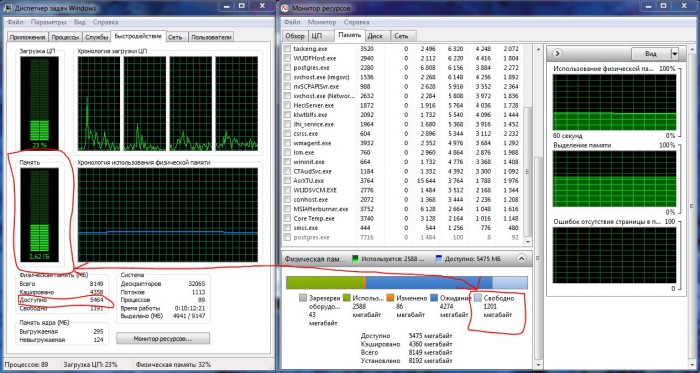Open the Параметры menu in Task Manager
This screenshot has width=700, height=373.
(49, 22)
